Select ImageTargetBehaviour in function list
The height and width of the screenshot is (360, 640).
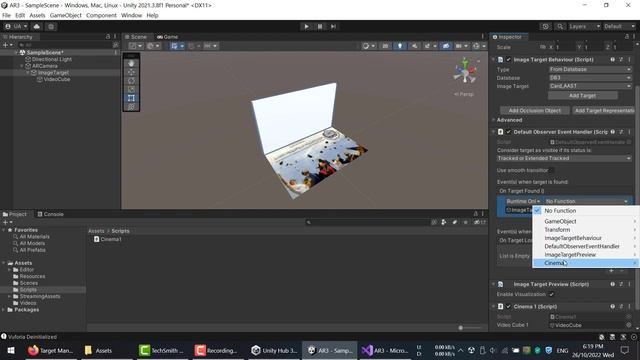585,238
